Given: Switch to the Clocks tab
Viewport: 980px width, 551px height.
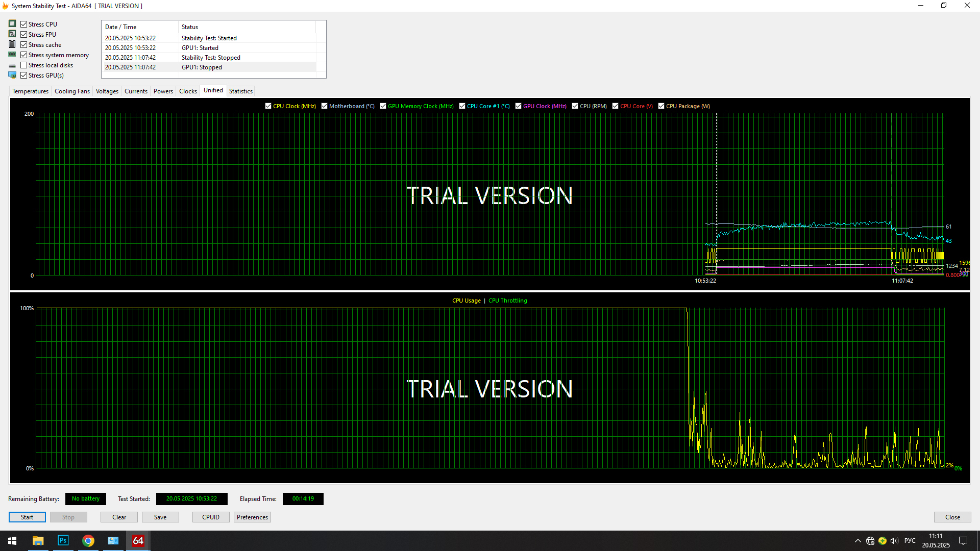Looking at the screenshot, I should coord(188,91).
